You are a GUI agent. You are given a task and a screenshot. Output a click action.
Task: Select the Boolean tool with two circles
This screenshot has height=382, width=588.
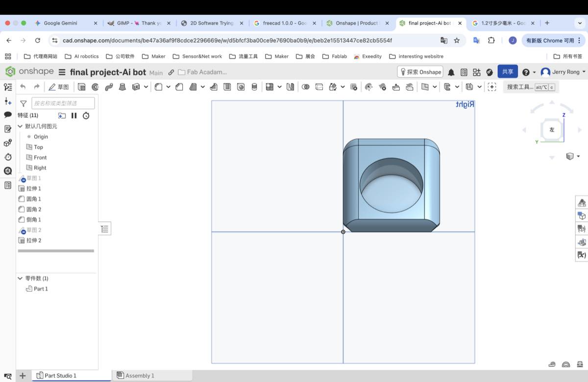305,87
